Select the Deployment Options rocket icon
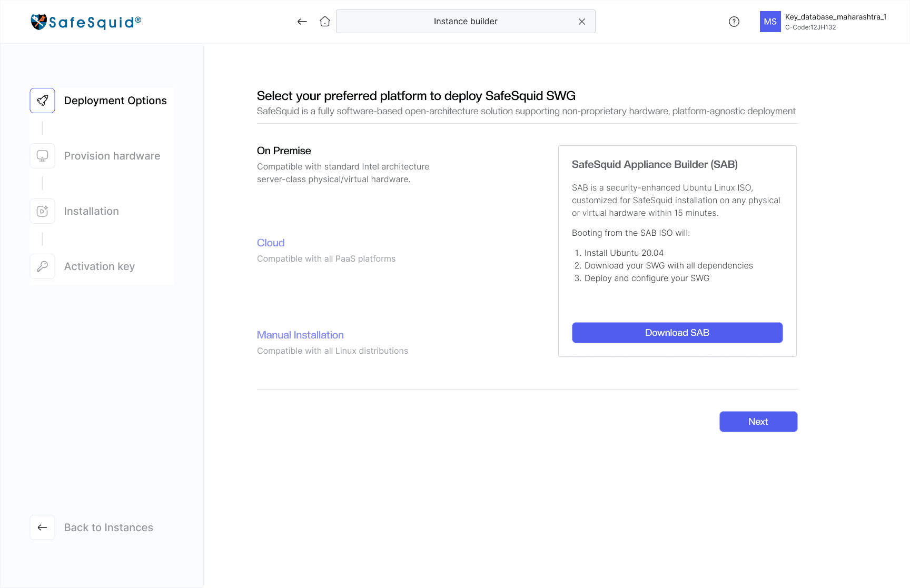910x588 pixels. tap(43, 101)
